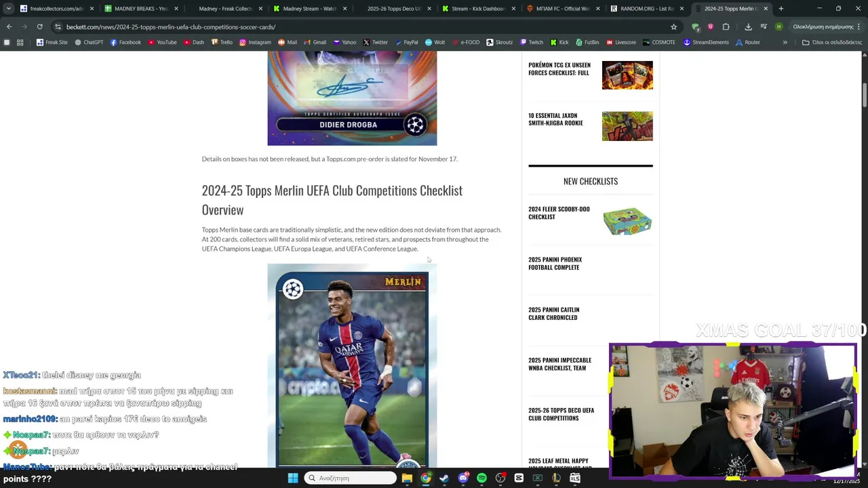
Task: Open the Wolt bookmark
Action: [x=435, y=42]
